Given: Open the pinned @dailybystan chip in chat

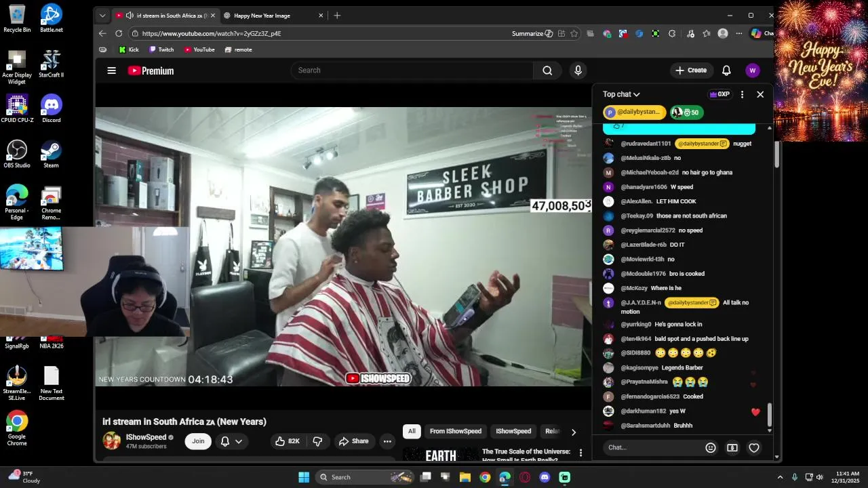Looking at the screenshot, I should point(634,113).
